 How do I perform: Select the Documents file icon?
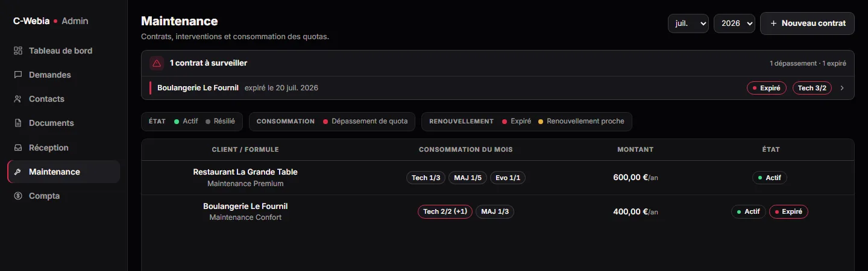click(x=18, y=123)
